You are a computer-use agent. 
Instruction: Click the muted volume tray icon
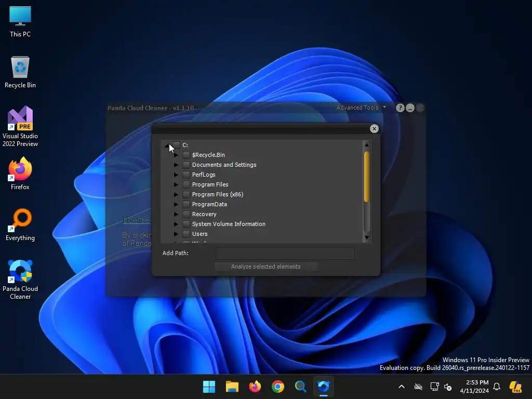click(448, 387)
